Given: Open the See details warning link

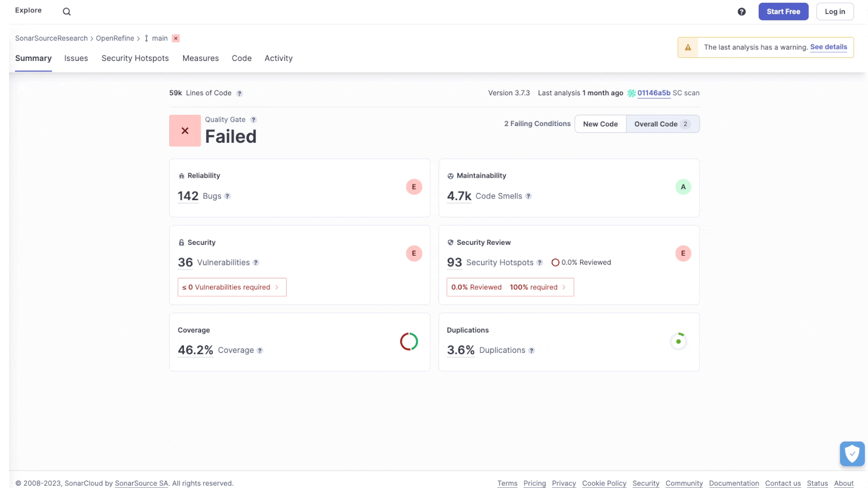Looking at the screenshot, I should [x=828, y=47].
